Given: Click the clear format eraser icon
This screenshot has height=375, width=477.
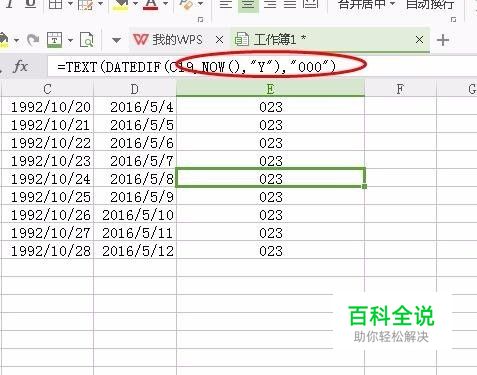Looking at the screenshot, I should coord(186,4).
